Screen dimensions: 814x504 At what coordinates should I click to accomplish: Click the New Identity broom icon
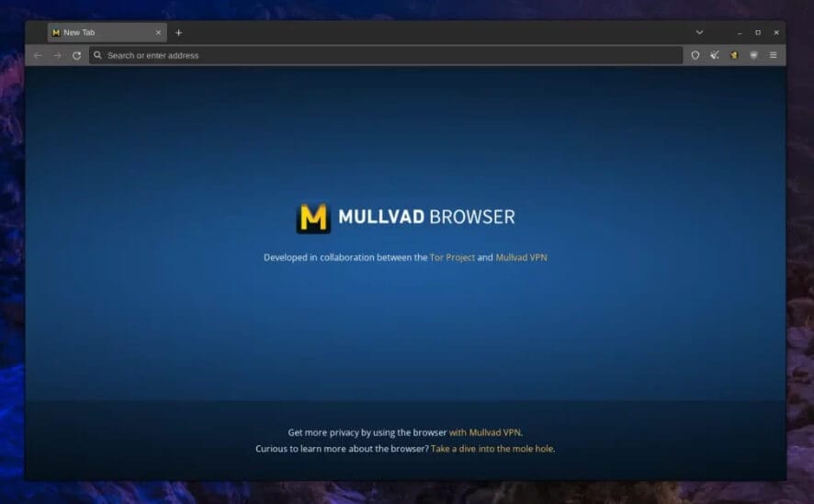coord(715,55)
